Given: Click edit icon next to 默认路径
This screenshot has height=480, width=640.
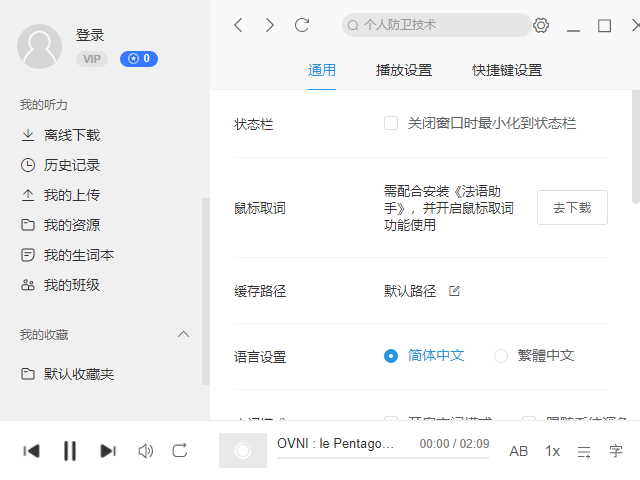Looking at the screenshot, I should [454, 291].
